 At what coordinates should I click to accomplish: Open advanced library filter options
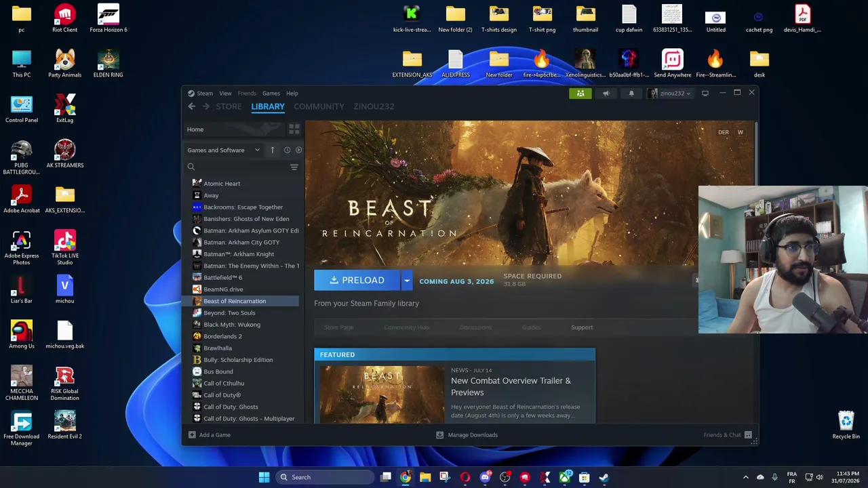pos(294,167)
